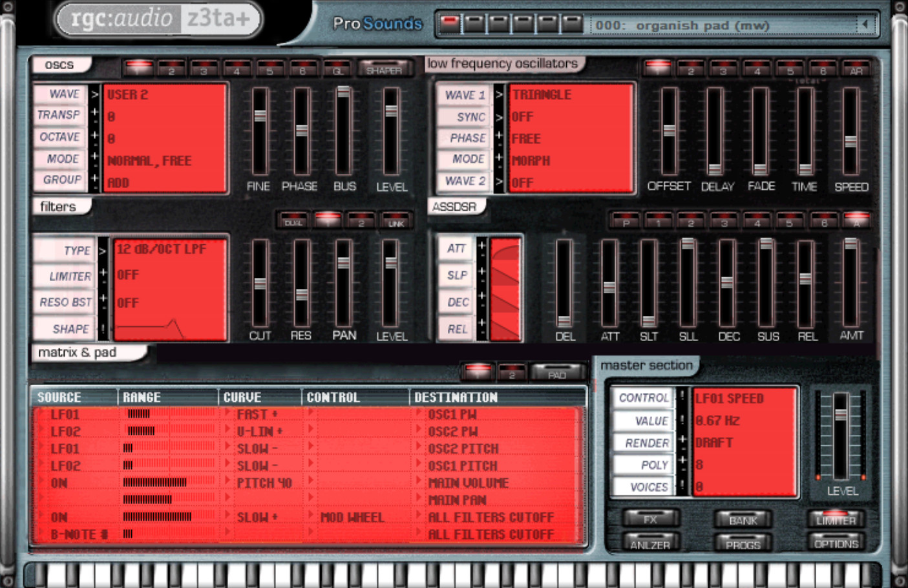The image size is (908, 588).
Task: Click the envelope SUS slider
Action: coord(766,282)
